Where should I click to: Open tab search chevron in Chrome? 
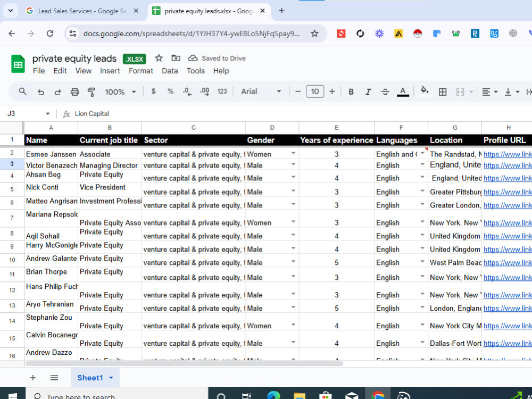point(11,11)
